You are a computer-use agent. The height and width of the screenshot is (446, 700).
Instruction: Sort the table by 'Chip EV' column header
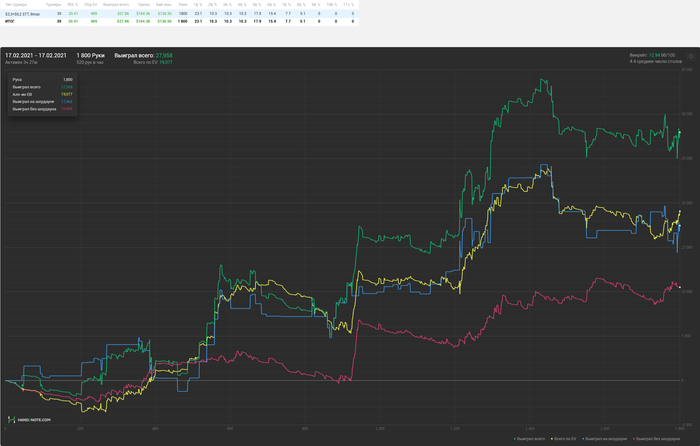91,4
